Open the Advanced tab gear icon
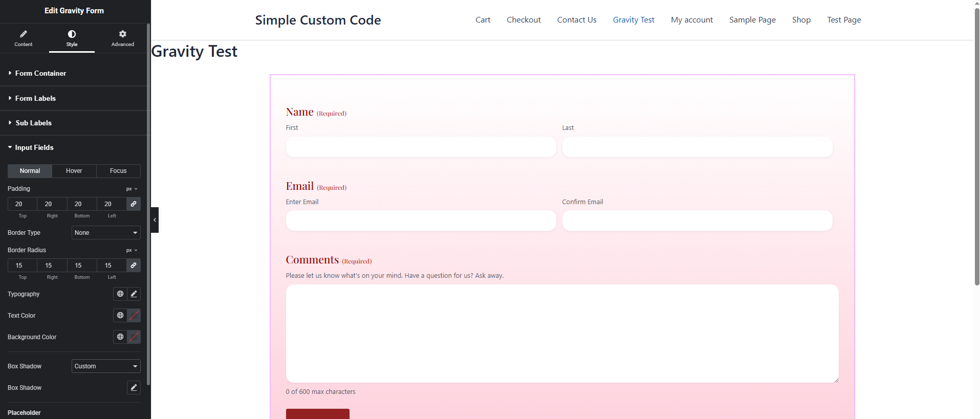Screen dimensions: 980x419 point(123,38)
